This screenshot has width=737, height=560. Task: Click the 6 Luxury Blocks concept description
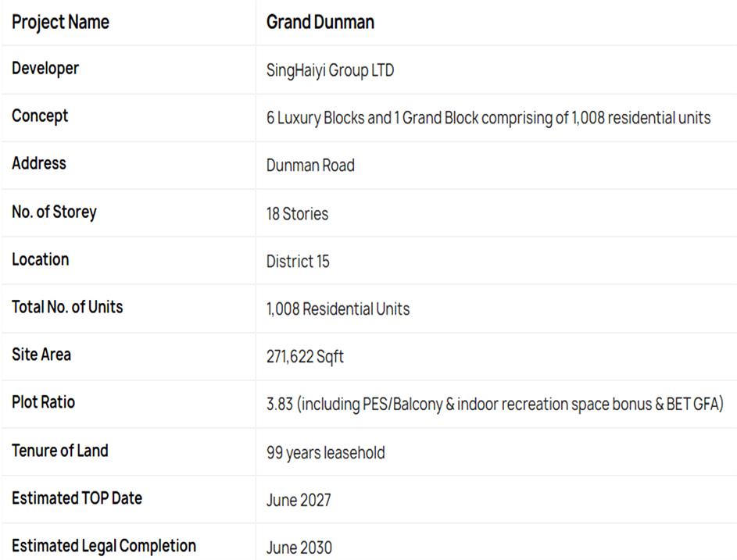(488, 118)
